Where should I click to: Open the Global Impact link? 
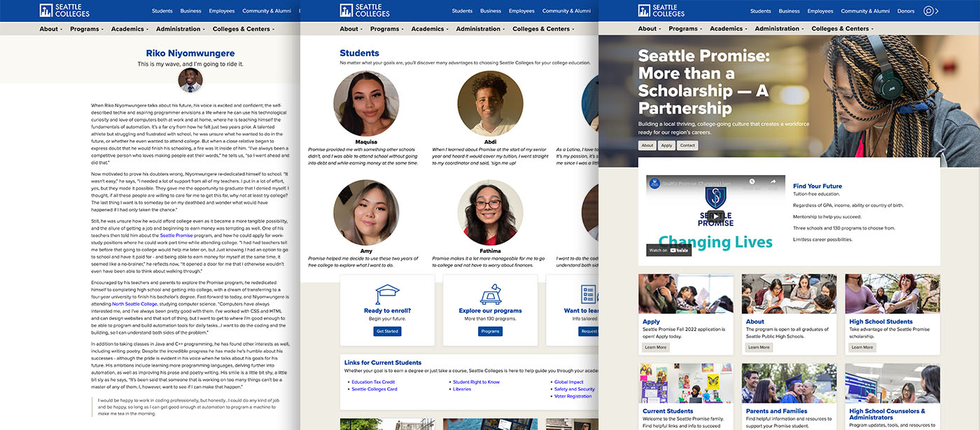pos(568,382)
